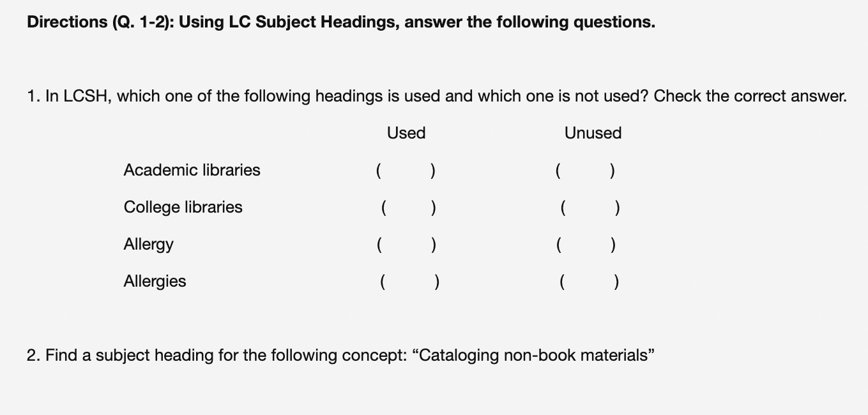
Task: Check Used for College libraries
Action: pos(408,207)
